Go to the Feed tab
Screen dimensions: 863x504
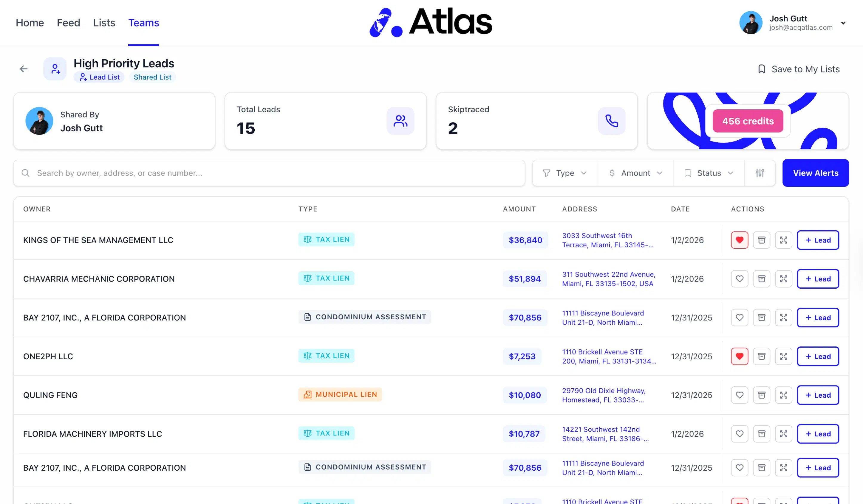pyautogui.click(x=68, y=23)
